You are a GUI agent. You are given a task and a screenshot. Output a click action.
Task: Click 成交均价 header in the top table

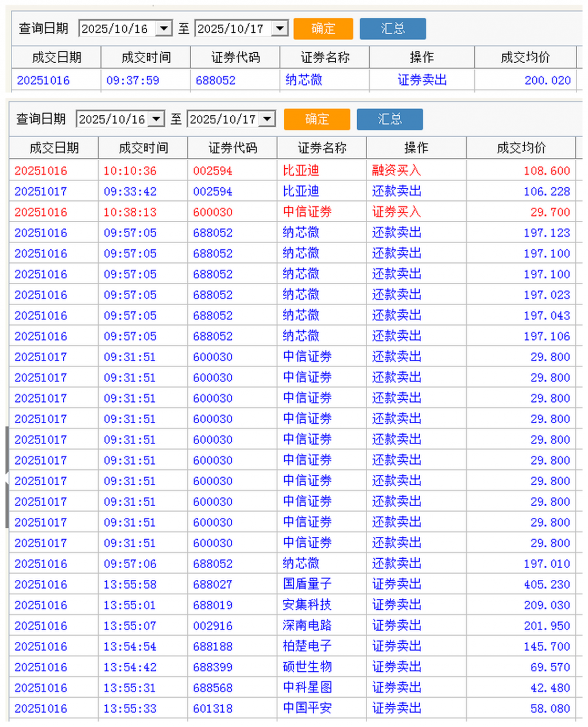(525, 57)
